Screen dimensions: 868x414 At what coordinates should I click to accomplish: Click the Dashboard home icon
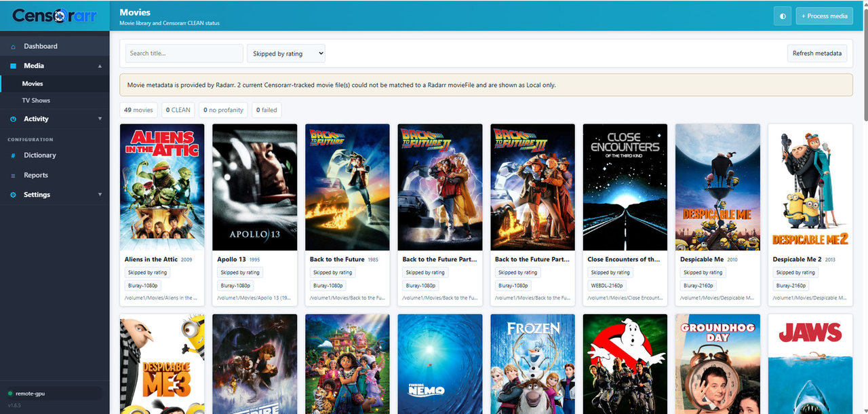click(14, 46)
